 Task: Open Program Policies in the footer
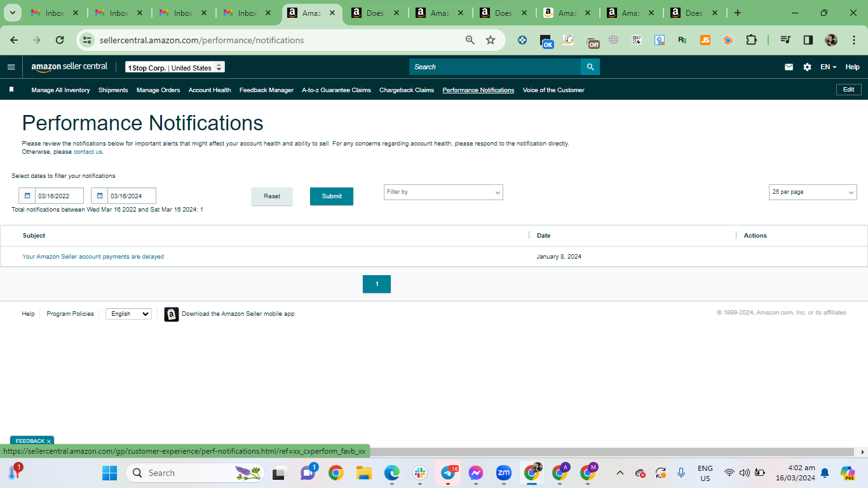[70, 314]
